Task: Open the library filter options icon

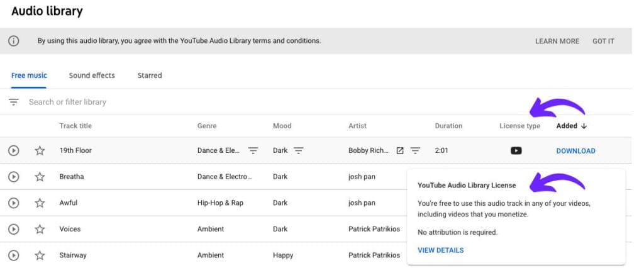Action: click(x=14, y=102)
